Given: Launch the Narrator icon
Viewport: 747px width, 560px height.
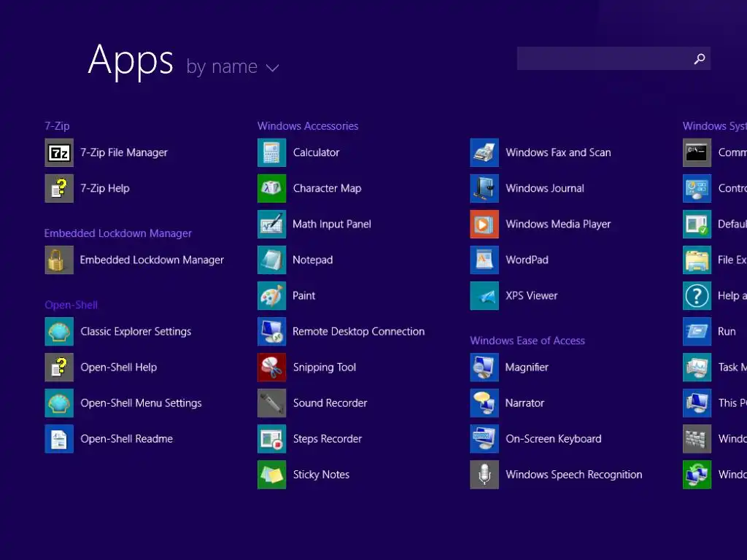Looking at the screenshot, I should pos(484,402).
